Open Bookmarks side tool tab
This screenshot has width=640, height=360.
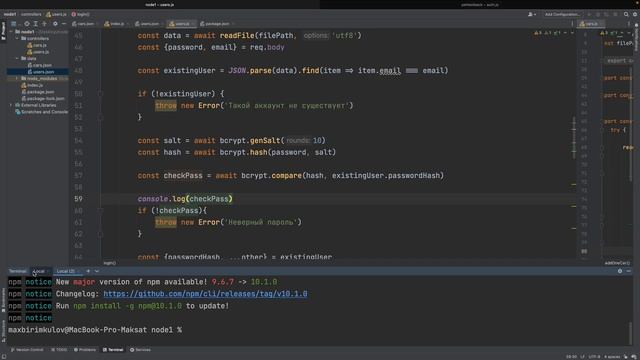pos(3,301)
